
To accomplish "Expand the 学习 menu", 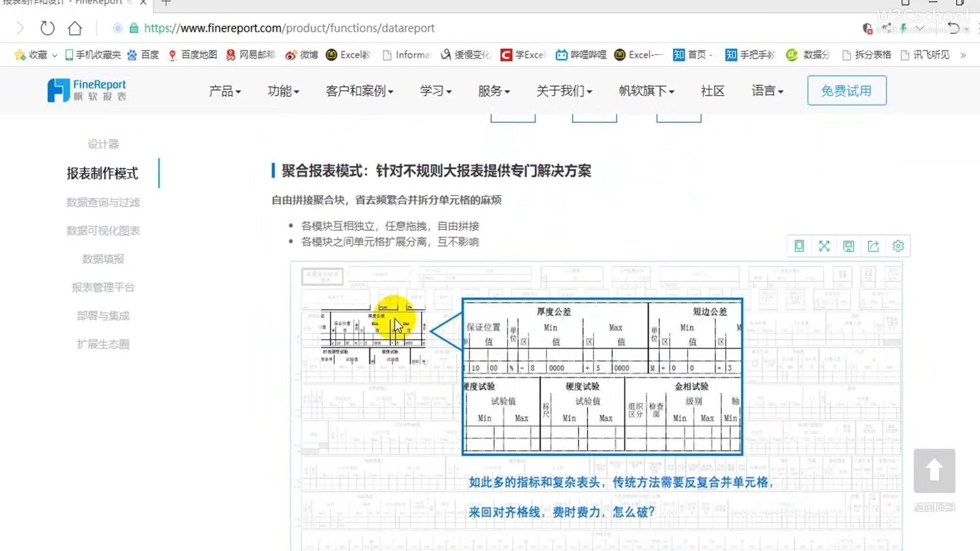I will point(435,91).
